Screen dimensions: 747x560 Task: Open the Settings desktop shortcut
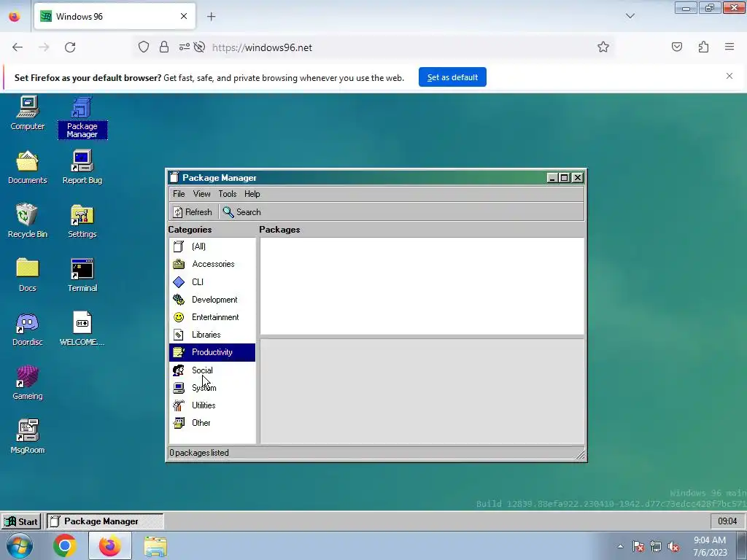tap(82, 221)
